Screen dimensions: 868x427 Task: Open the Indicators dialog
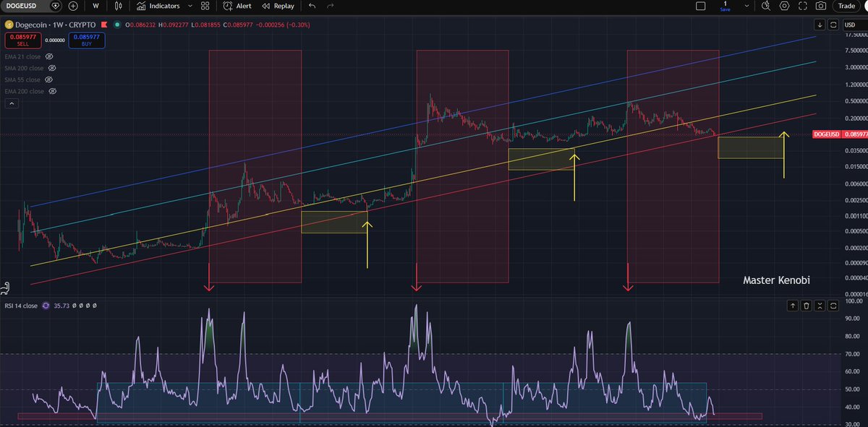tap(157, 6)
